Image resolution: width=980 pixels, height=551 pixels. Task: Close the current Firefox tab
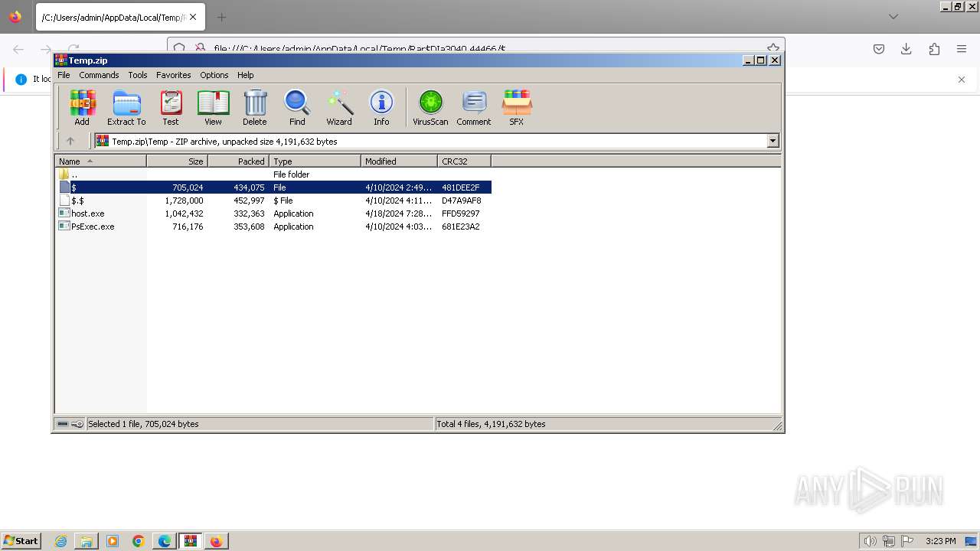(x=192, y=17)
